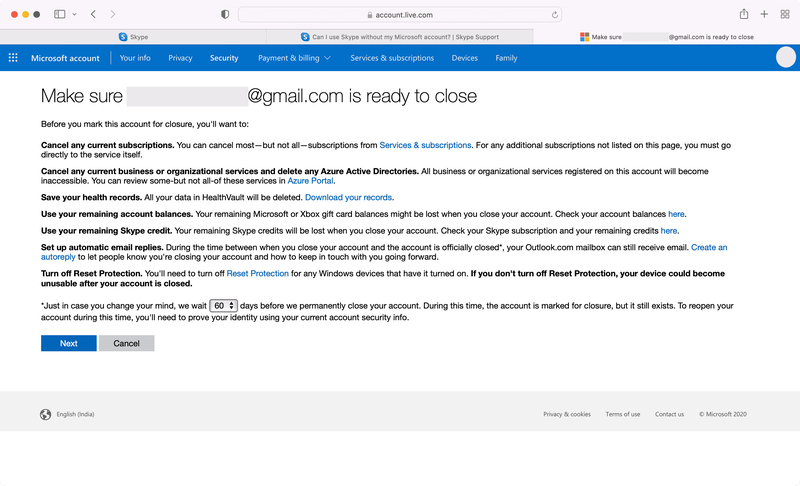
Task: Click the Next button
Action: pos(68,343)
